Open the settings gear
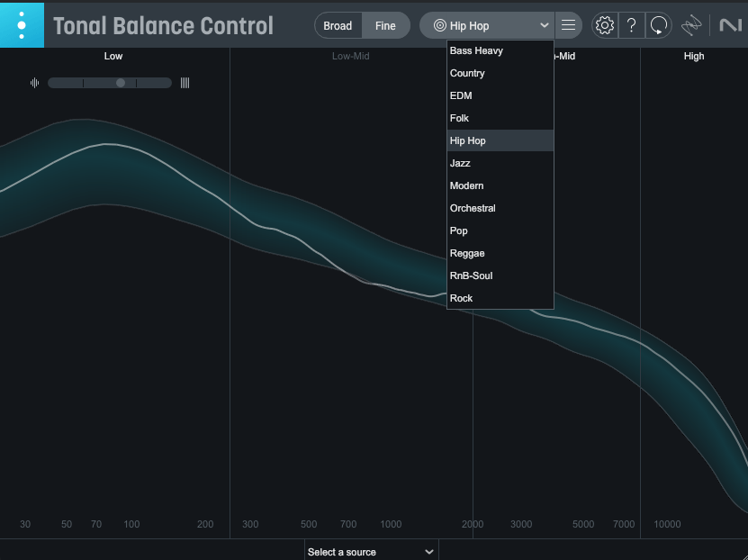Screen dimensions: 748x560 [604, 25]
